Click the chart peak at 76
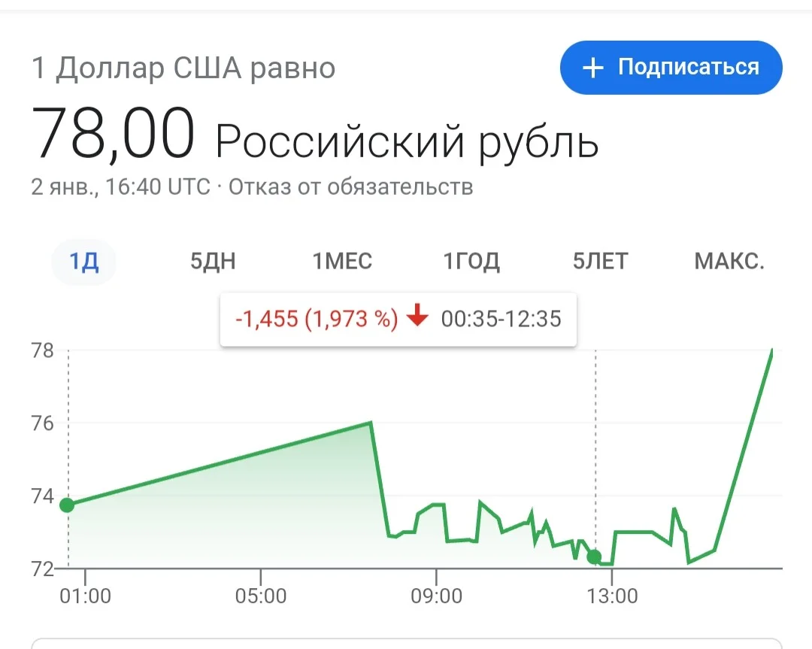Screen dimensions: 812x649 pos(371,423)
